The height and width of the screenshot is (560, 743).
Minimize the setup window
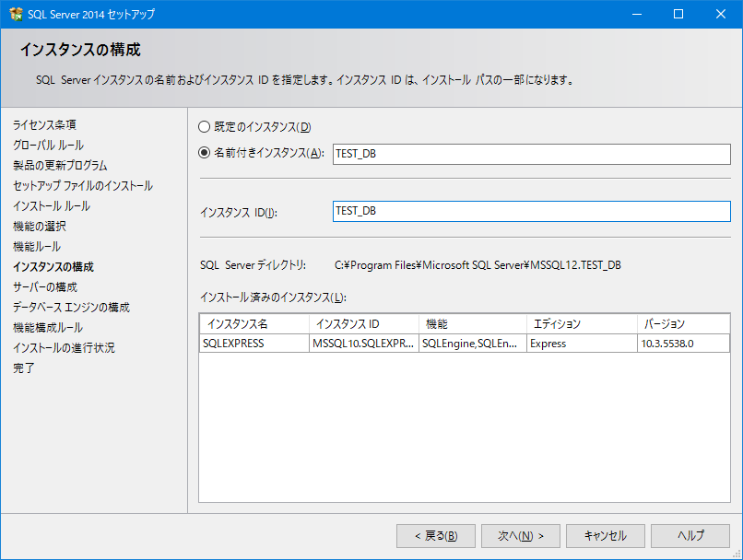pos(637,14)
